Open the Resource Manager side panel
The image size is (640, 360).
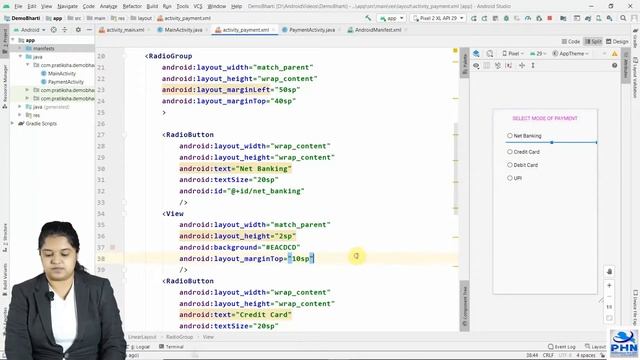(4, 87)
